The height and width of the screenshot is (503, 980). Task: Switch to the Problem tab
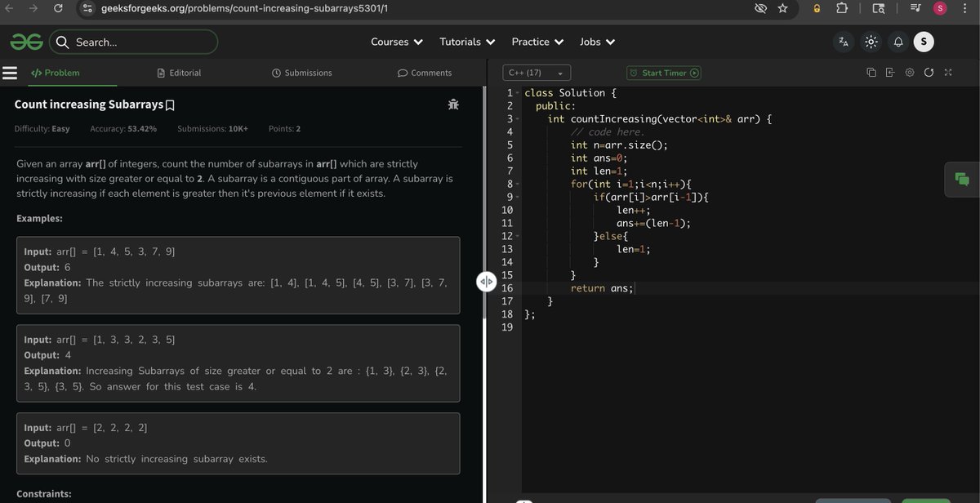click(x=56, y=73)
